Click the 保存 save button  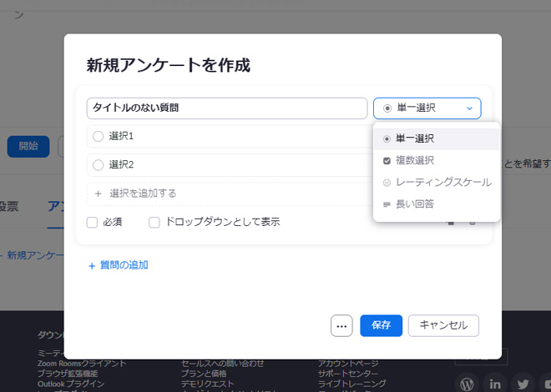pos(382,326)
